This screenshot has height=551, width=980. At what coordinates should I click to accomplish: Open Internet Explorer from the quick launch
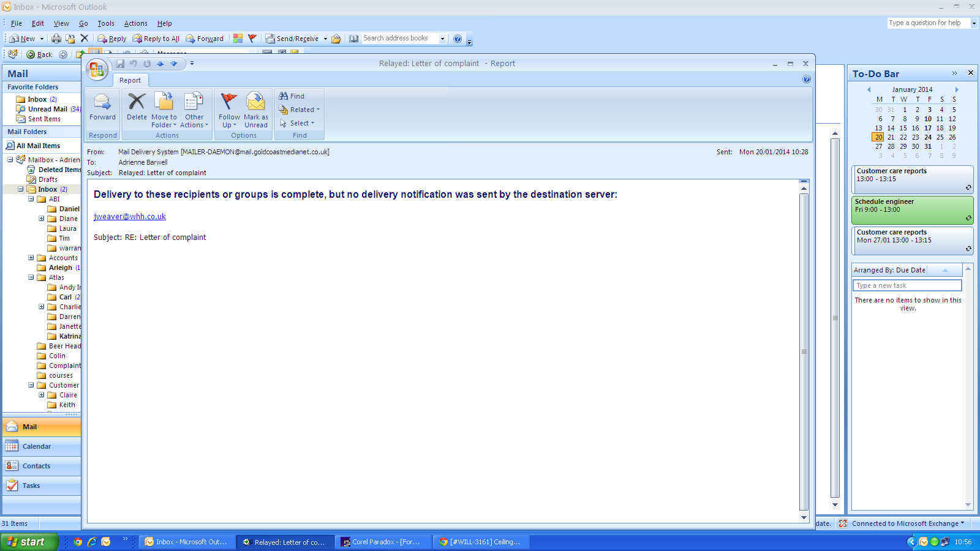[x=92, y=542]
